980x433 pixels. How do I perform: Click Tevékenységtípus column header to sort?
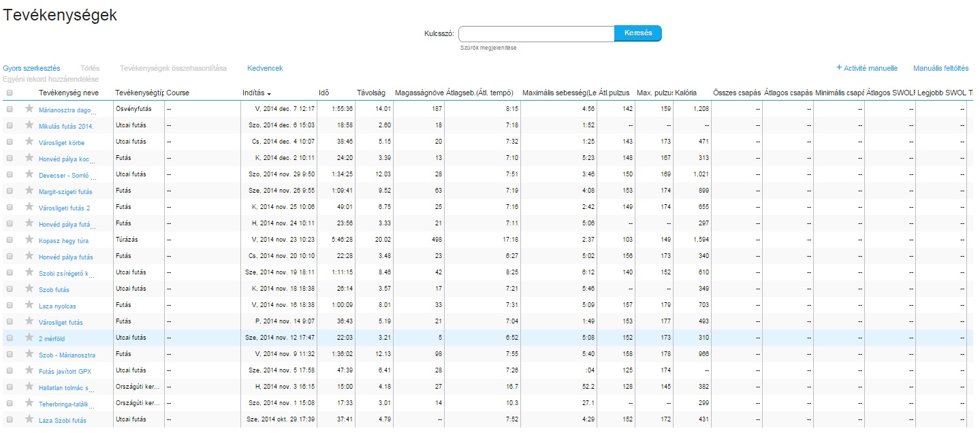[x=140, y=93]
